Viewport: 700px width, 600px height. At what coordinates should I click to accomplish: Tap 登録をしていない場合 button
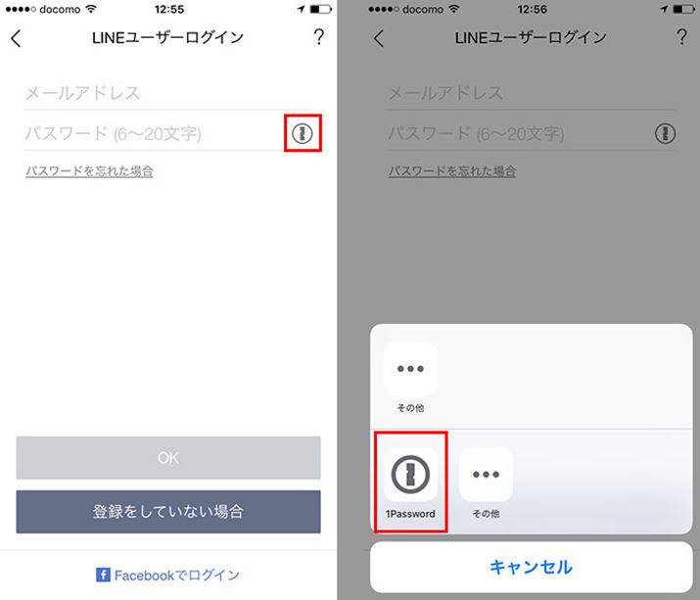pos(168,512)
